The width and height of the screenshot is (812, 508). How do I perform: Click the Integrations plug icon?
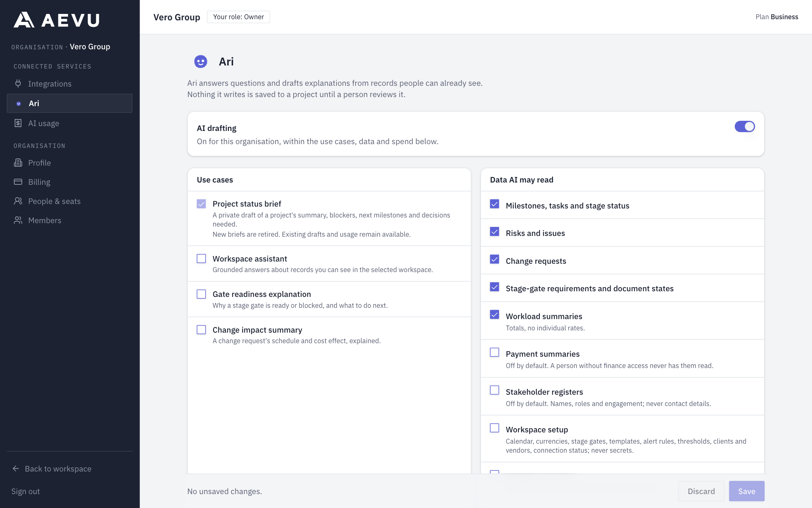(18, 84)
